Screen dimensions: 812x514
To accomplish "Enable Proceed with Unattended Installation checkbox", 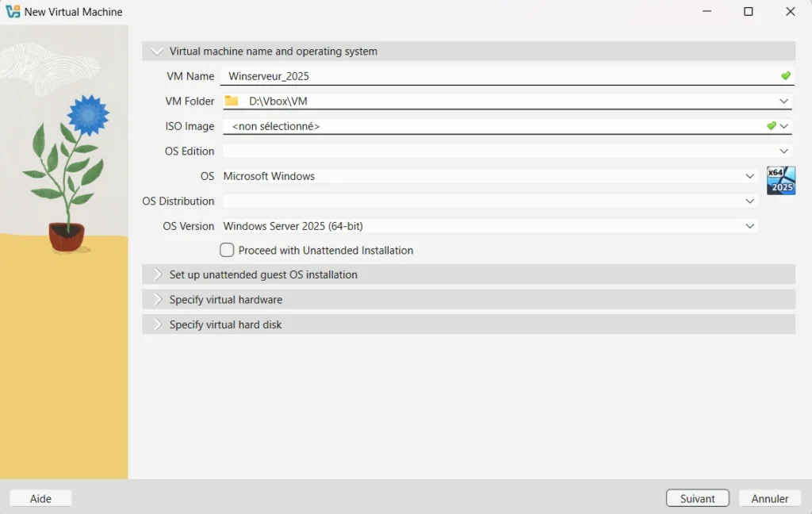I will pos(227,251).
